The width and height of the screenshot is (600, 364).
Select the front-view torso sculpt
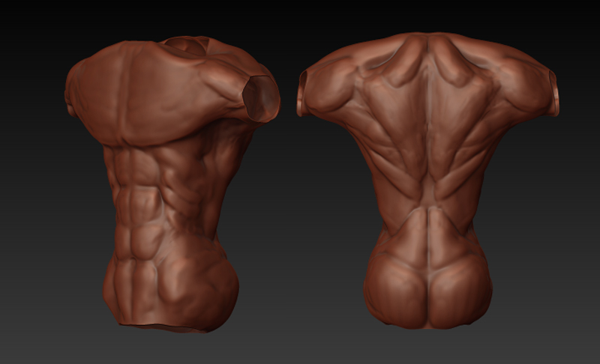coord(172,184)
